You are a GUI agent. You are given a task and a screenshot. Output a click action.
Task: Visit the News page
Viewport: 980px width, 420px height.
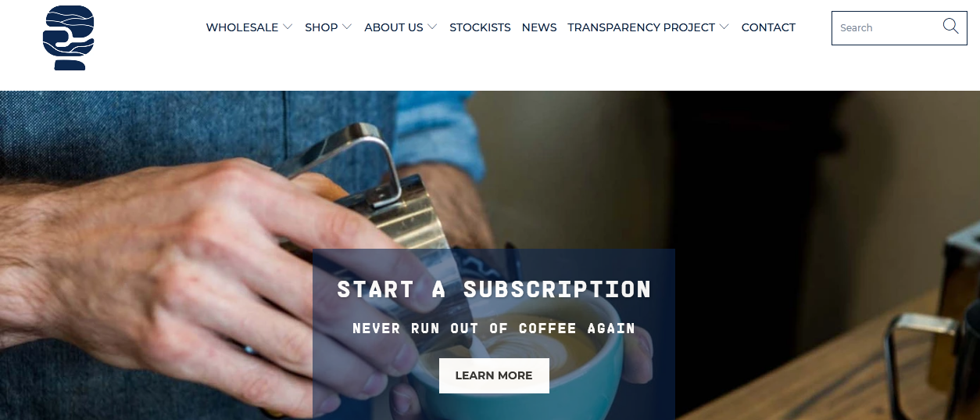coord(539,27)
